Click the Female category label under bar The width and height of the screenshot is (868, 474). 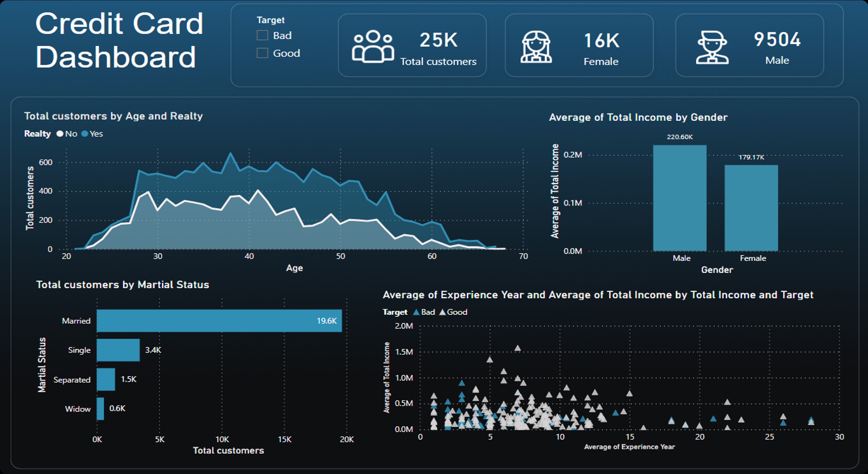point(753,258)
